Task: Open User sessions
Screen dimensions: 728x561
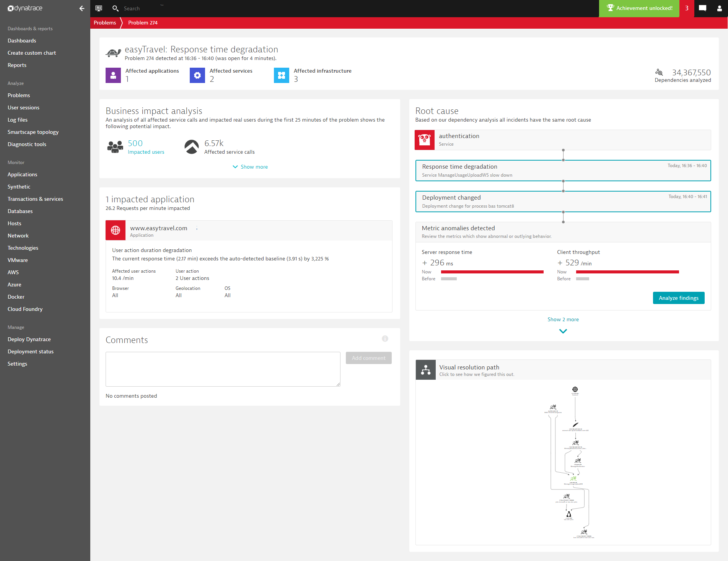Action: coord(23,107)
